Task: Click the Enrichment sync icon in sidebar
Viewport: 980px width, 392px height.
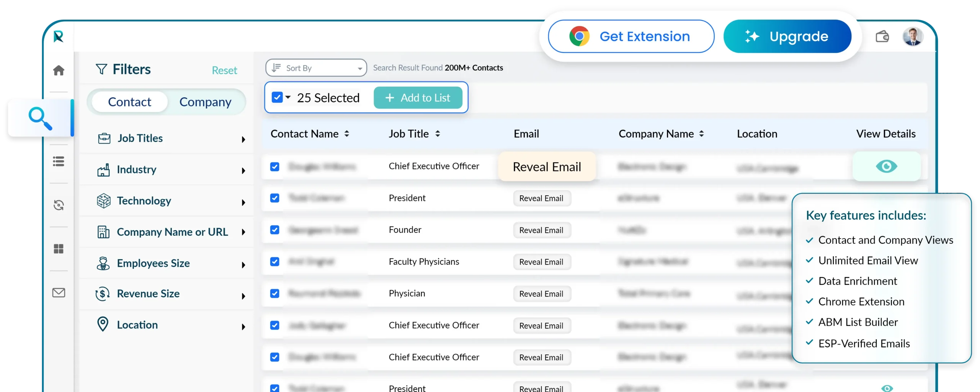Action: tap(59, 205)
